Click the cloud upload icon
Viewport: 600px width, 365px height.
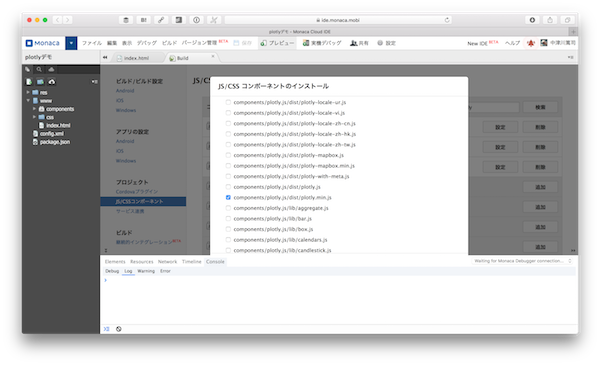(52, 81)
